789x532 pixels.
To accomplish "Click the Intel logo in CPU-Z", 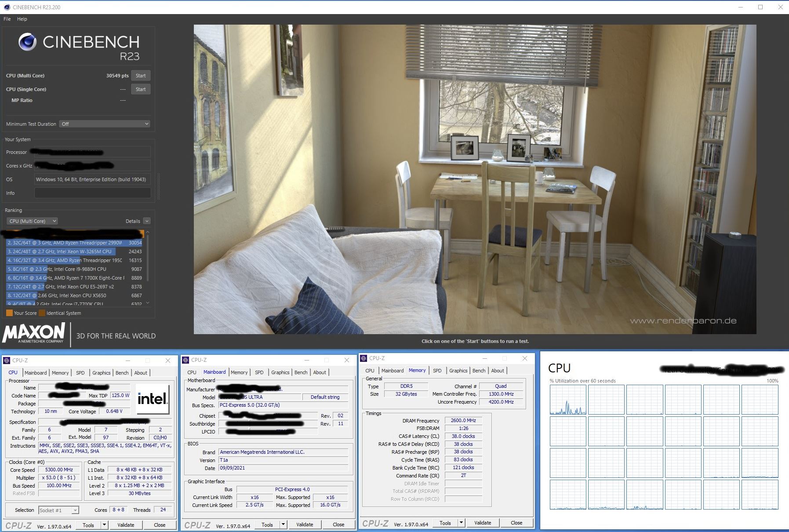I will pos(153,399).
